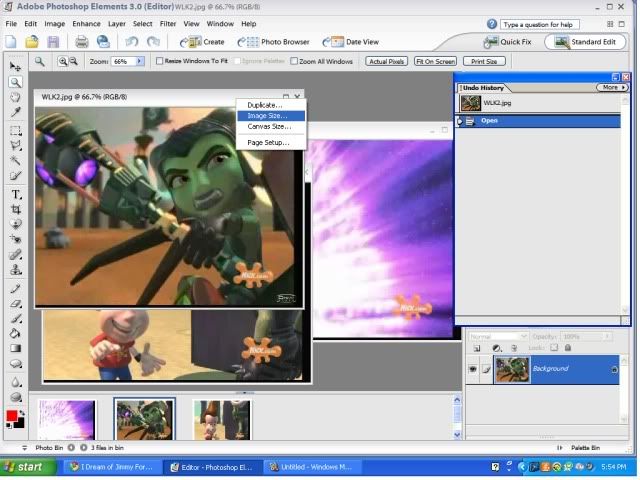
Task: Open the Zoom percentage dropdown arrow
Action: [139, 61]
